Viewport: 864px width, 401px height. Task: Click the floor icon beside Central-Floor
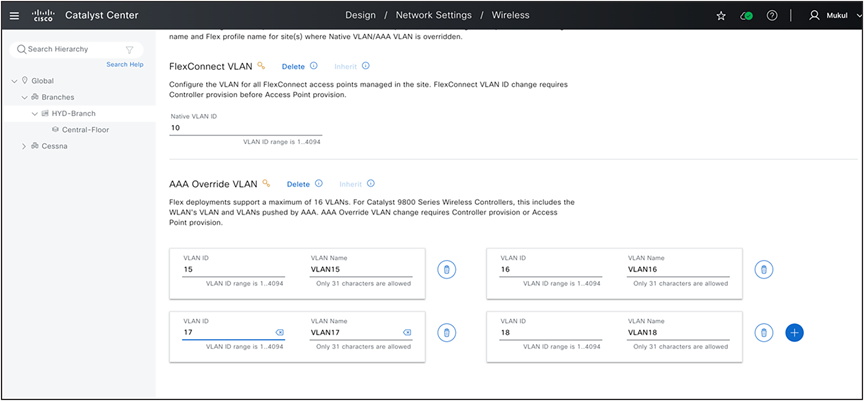pyautogui.click(x=55, y=130)
